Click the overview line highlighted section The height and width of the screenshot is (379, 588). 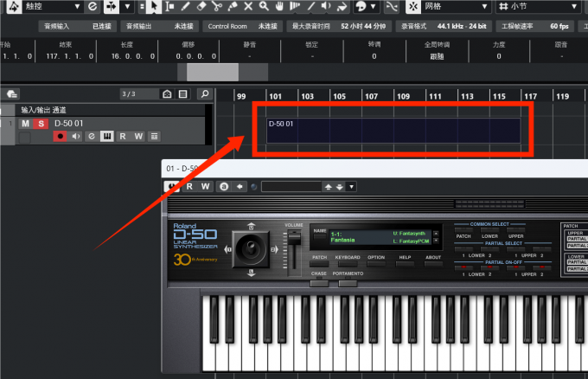tap(213, 72)
